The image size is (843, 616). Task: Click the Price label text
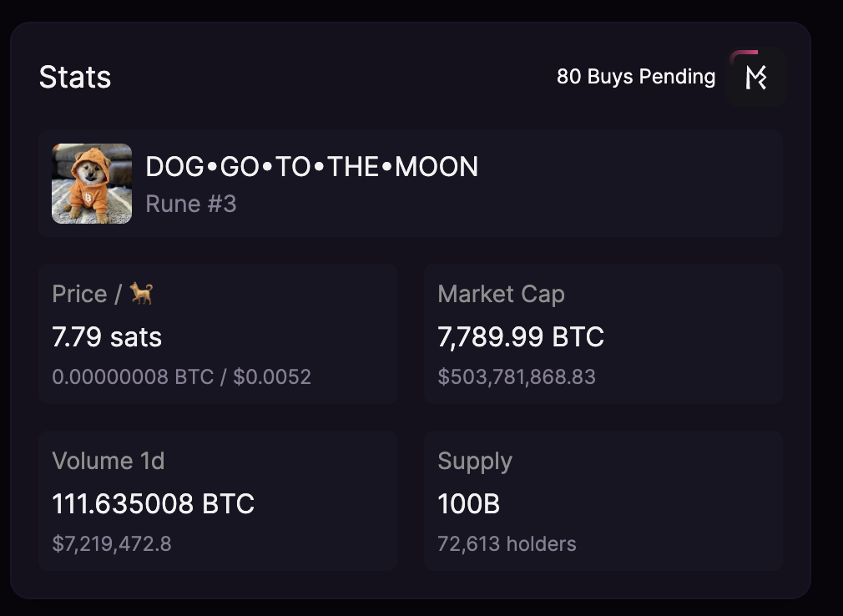(79, 294)
